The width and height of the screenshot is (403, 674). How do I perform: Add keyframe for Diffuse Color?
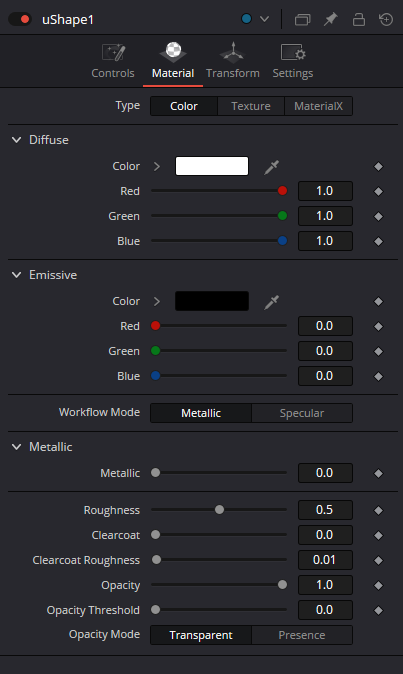[x=378, y=166]
